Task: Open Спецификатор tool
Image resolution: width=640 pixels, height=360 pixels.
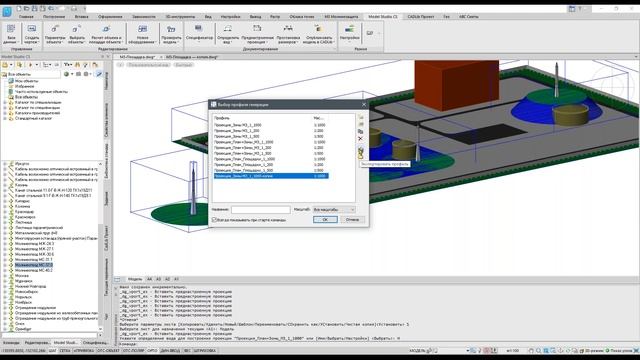Action: 199,33
